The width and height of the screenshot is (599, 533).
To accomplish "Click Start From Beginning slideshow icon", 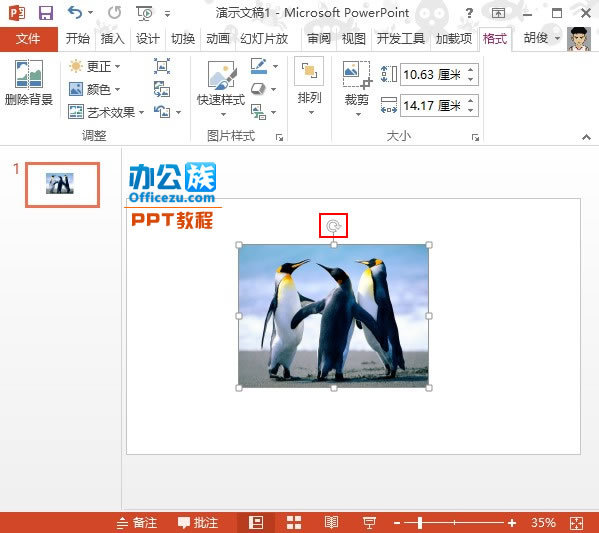I will click(x=144, y=13).
